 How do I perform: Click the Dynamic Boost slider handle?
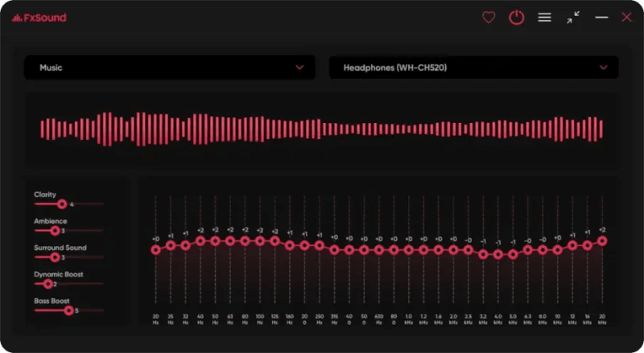[x=48, y=284]
